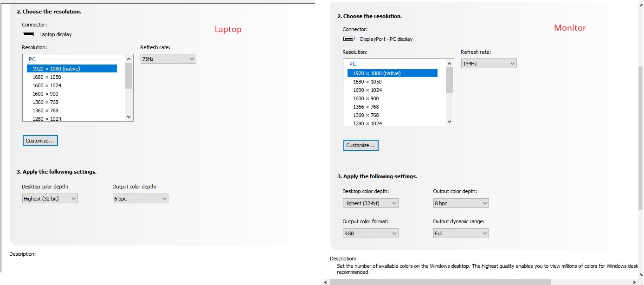Click the DisplayPort connector icon
The height and width of the screenshot is (285, 644).
(349, 39)
